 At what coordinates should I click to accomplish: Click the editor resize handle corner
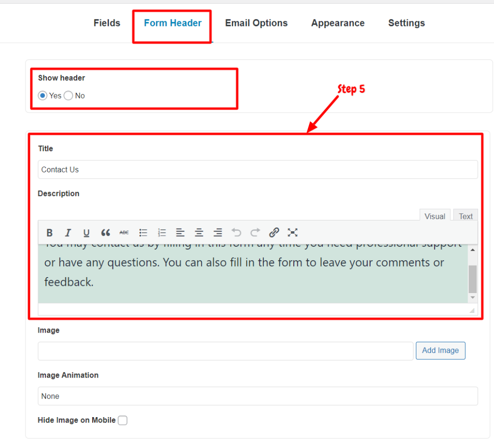pos(472,310)
